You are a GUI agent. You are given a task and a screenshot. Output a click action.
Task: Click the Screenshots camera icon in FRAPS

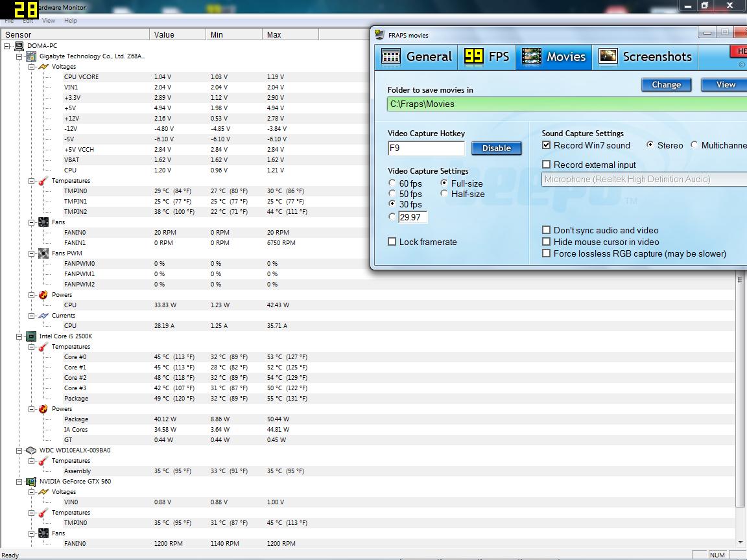pyautogui.click(x=608, y=56)
